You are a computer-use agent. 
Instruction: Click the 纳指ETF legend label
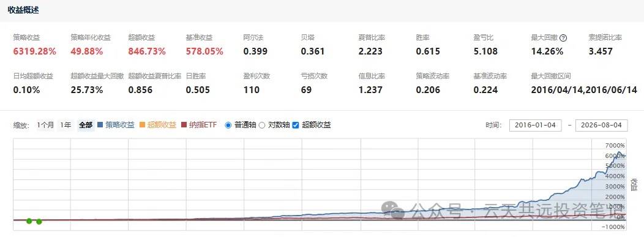click(203, 125)
